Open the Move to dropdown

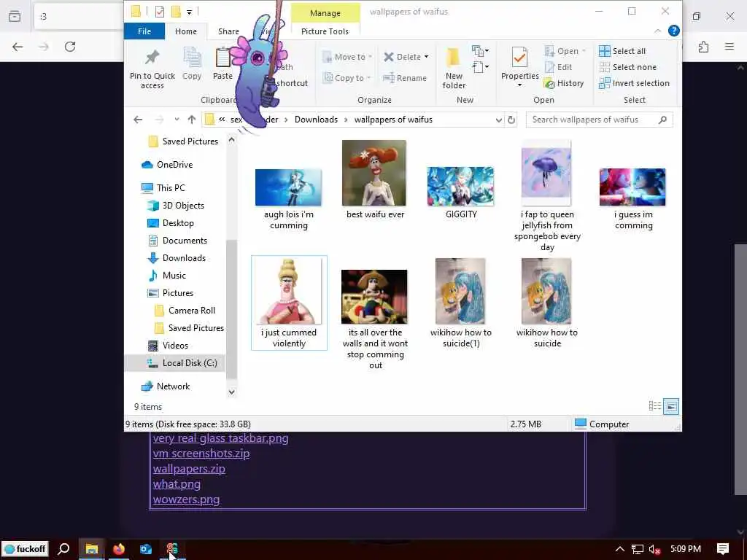coord(370,57)
